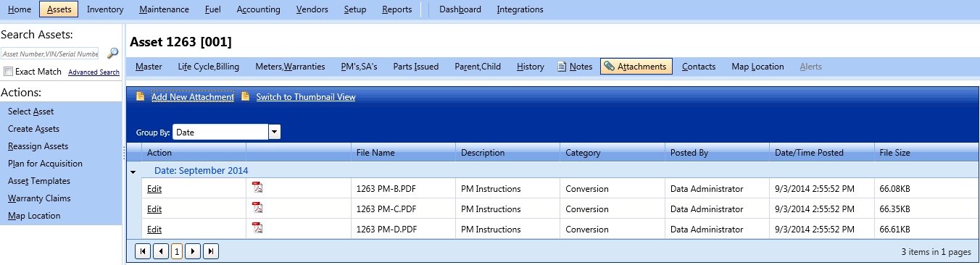Go to next page arrow
980x265 pixels.
click(193, 251)
